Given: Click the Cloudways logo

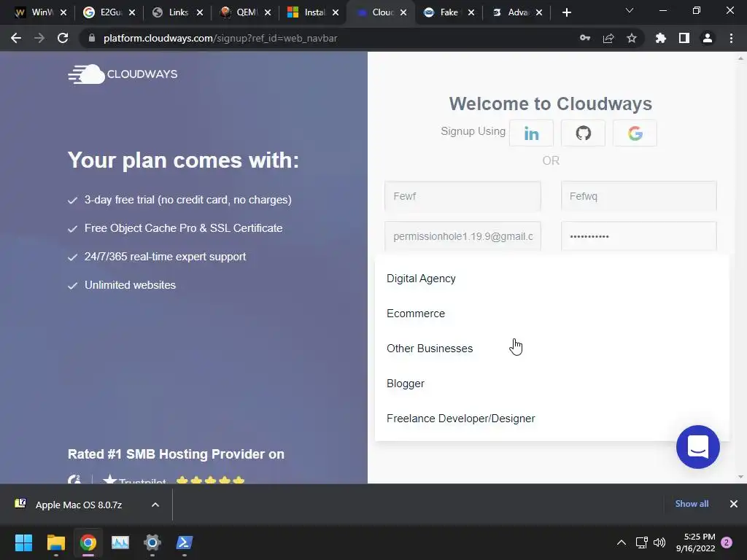Looking at the screenshot, I should 123,74.
